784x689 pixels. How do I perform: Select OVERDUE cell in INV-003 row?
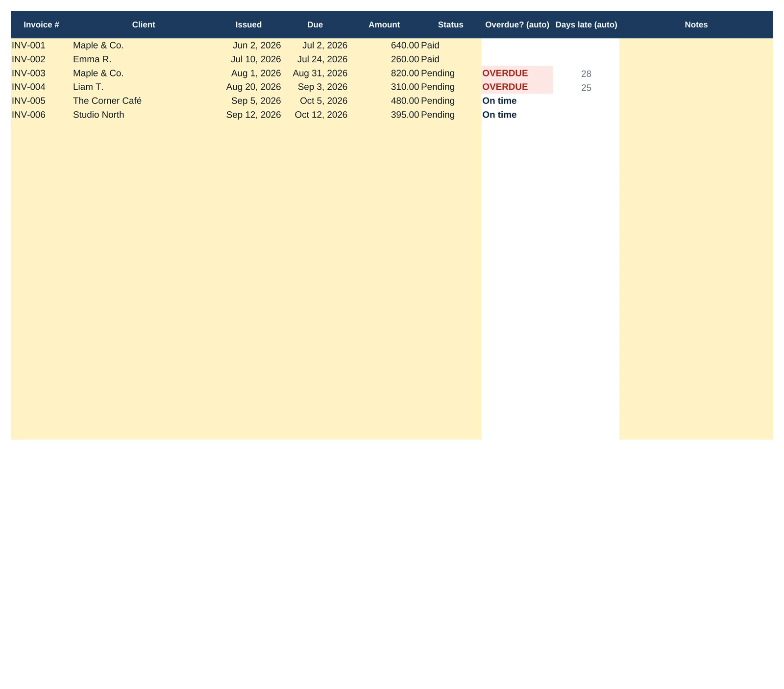coord(517,74)
